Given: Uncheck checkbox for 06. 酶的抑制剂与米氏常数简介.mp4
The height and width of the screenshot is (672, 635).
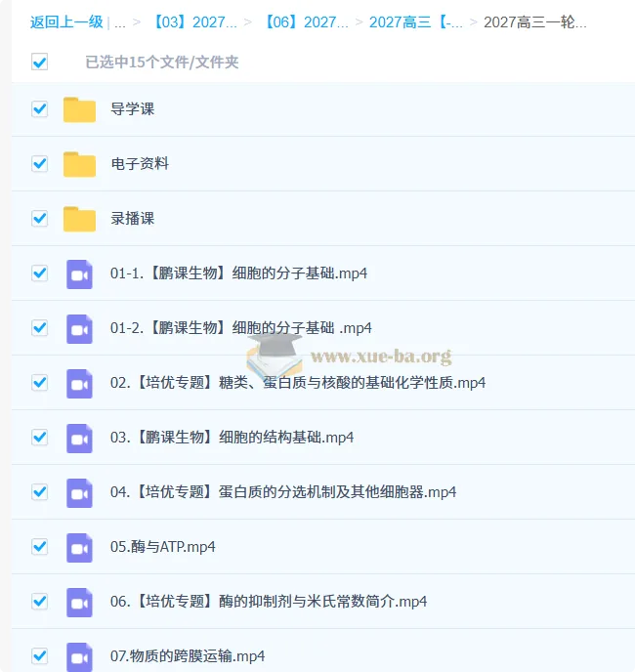Looking at the screenshot, I should 39,602.
